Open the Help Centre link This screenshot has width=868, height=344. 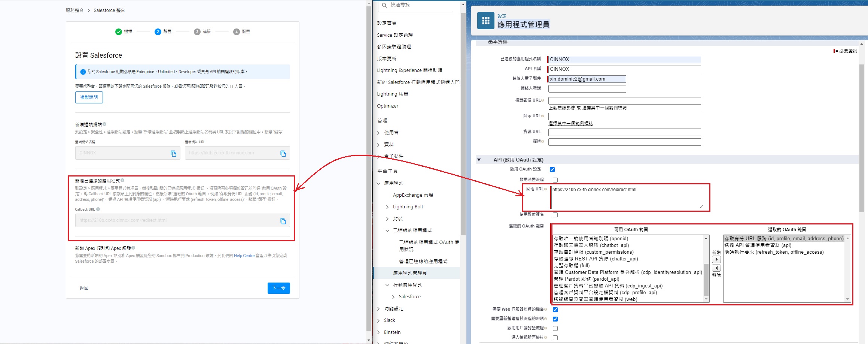pos(244,256)
